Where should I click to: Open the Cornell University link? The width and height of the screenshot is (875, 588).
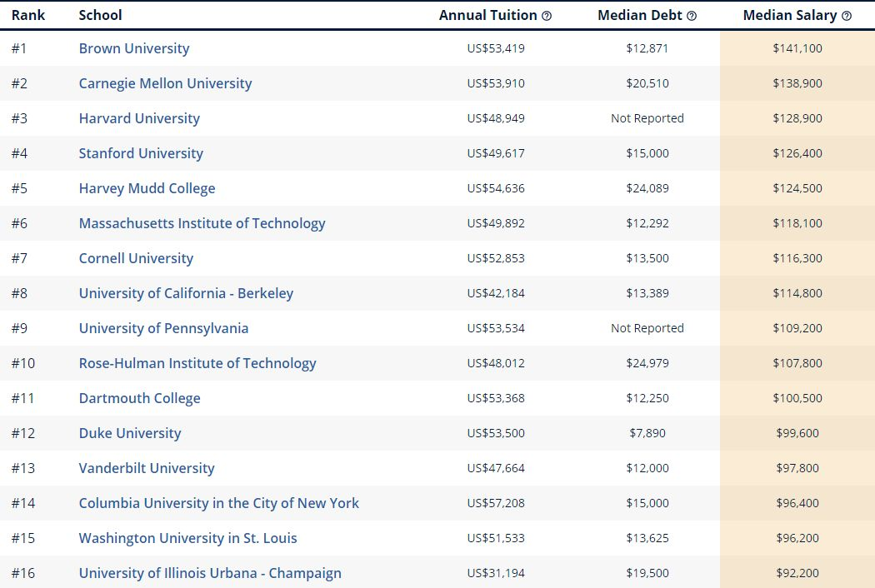(136, 258)
